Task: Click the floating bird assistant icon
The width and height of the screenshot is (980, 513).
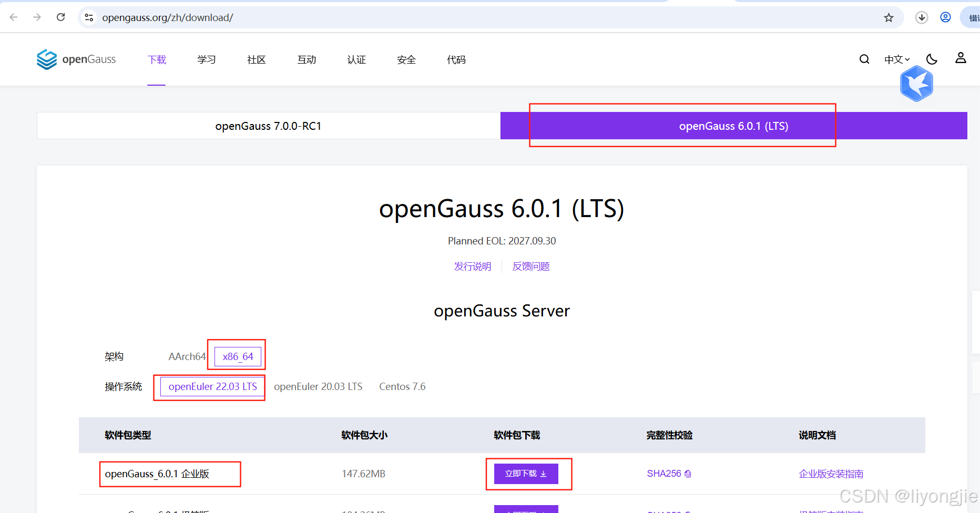Action: [916, 84]
